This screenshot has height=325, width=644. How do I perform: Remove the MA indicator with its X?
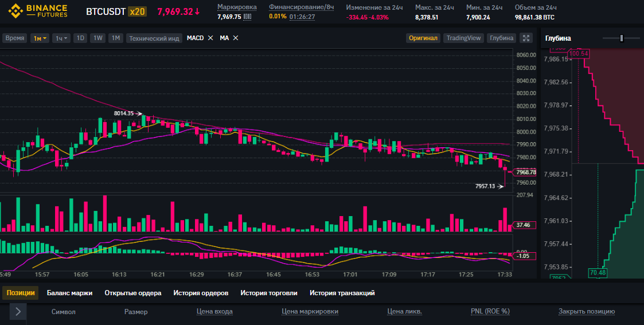click(x=236, y=38)
